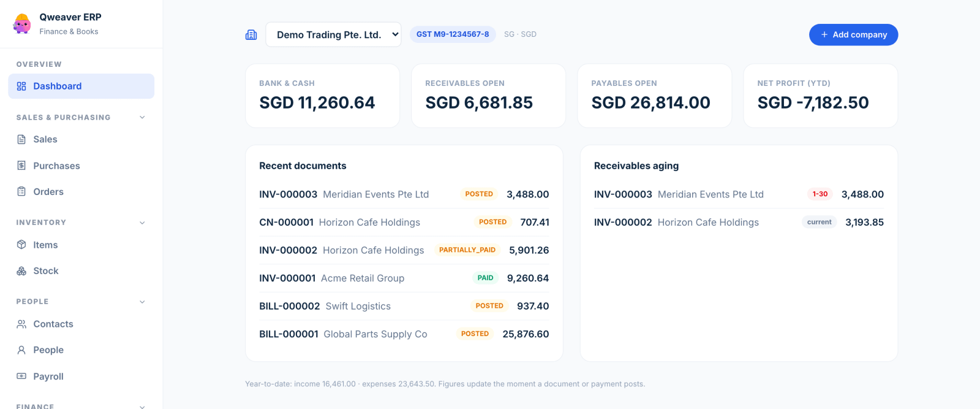Open Purchases in the sidebar

(x=81, y=166)
